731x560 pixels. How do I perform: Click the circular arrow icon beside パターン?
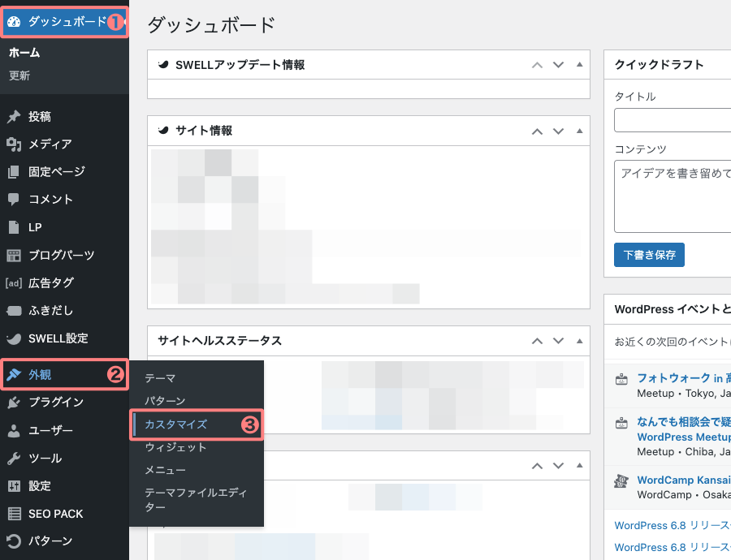pyautogui.click(x=14, y=541)
